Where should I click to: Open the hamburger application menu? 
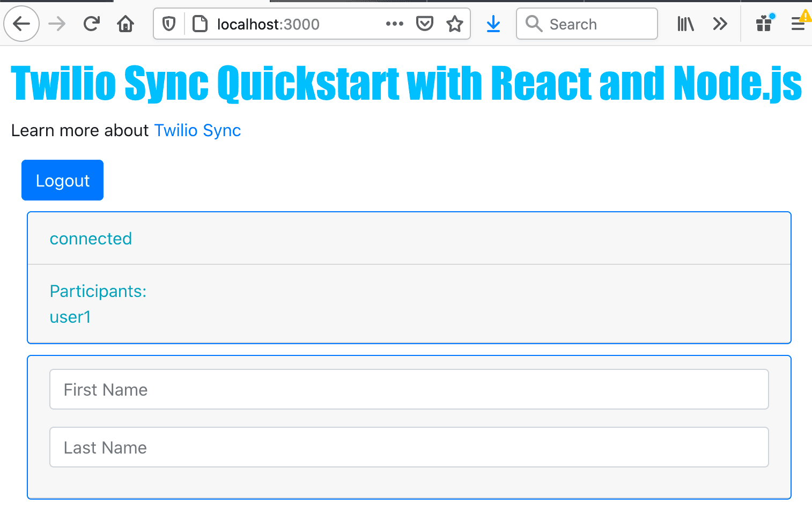(798, 24)
